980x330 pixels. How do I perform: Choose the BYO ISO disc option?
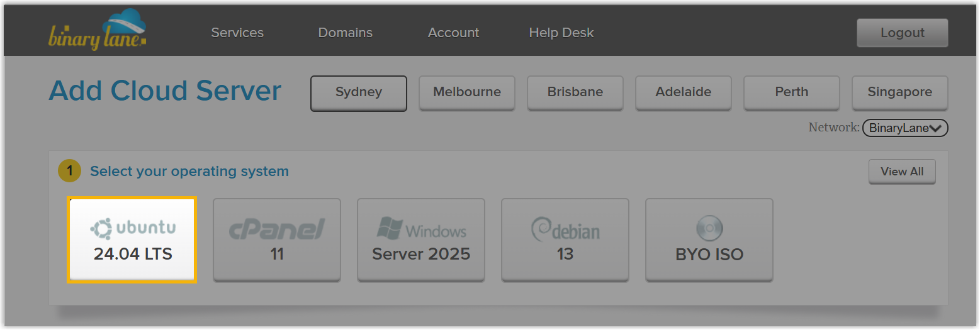[x=709, y=239]
